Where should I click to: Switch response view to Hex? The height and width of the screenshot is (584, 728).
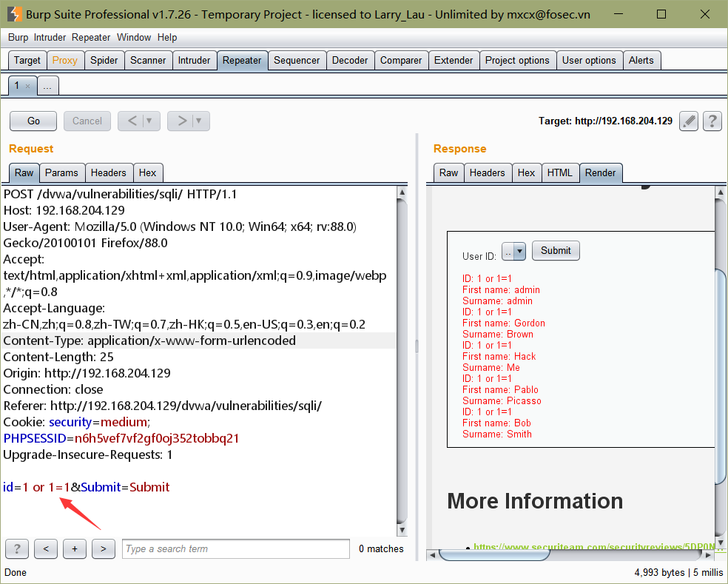tap(527, 172)
